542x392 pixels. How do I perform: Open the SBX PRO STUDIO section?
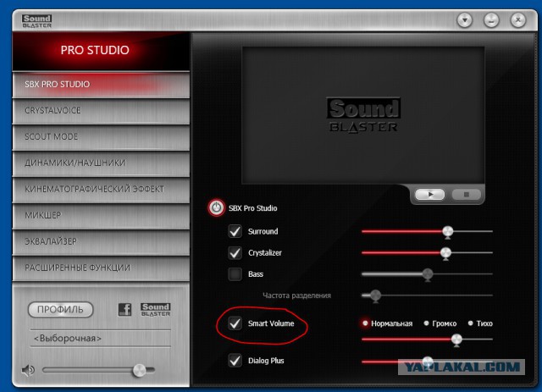click(101, 85)
